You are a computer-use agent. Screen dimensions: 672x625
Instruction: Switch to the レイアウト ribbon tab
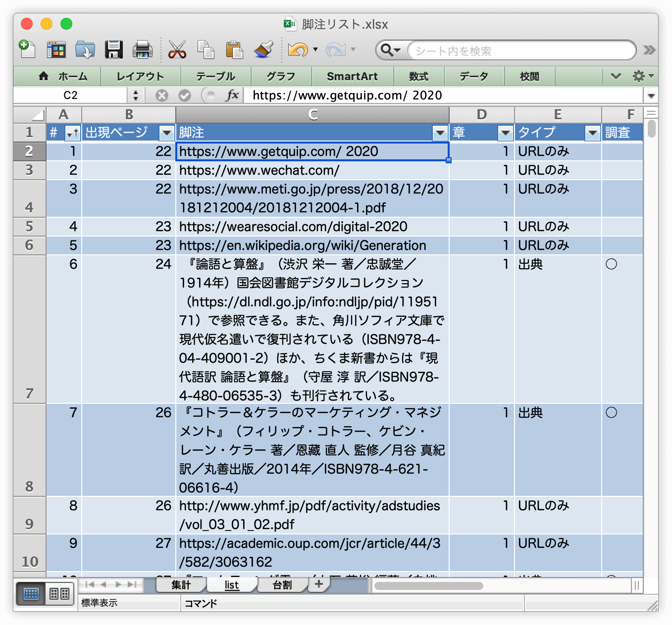click(x=140, y=76)
